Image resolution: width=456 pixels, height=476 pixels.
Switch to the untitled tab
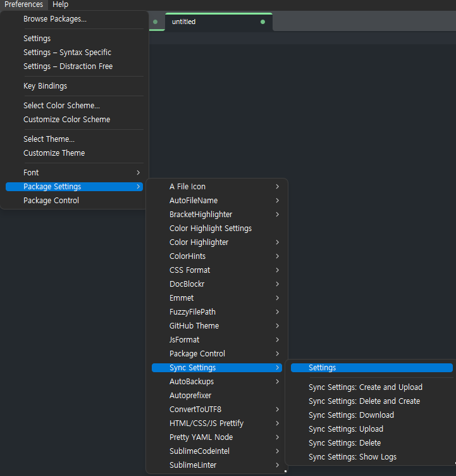[x=219, y=22]
